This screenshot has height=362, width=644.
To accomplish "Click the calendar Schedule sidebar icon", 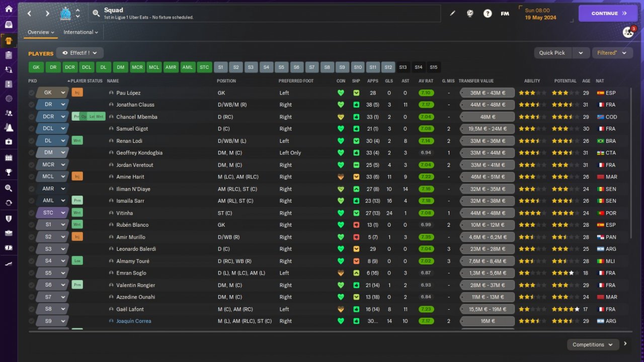I will 9,158.
